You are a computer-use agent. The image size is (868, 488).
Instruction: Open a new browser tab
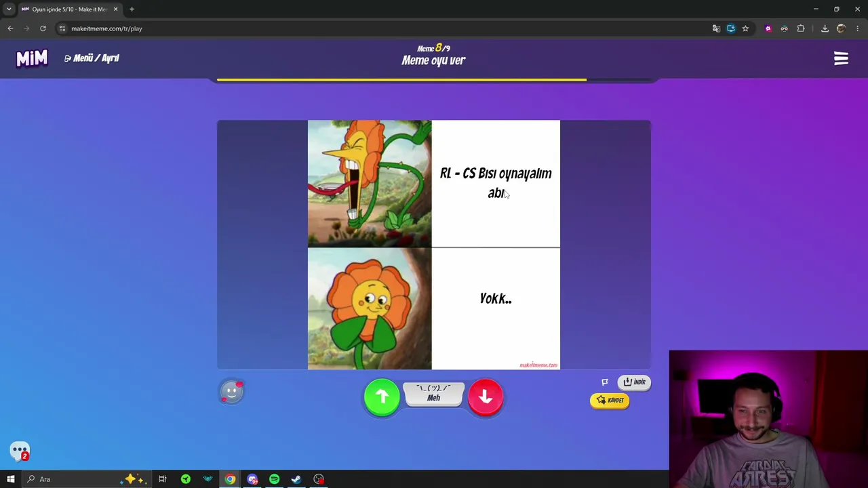(x=132, y=9)
